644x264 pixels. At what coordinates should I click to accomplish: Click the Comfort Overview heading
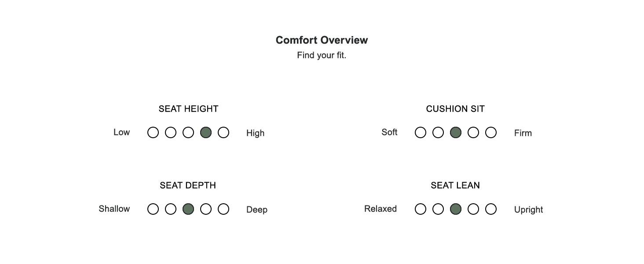322,40
